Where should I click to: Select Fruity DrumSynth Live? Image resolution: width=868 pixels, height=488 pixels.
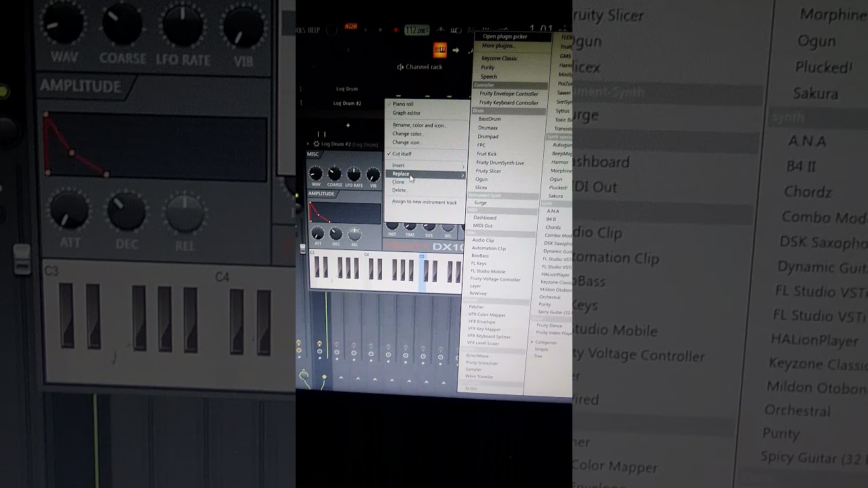[500, 163]
